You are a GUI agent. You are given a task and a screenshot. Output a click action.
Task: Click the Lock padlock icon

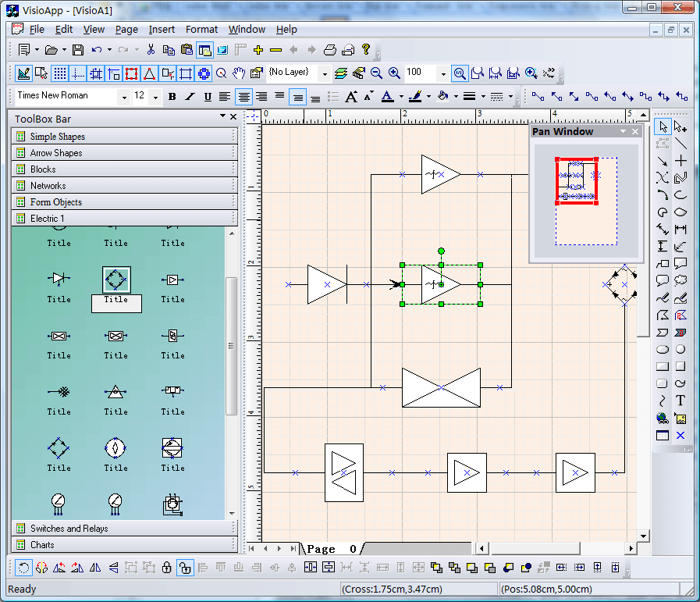coord(166,568)
